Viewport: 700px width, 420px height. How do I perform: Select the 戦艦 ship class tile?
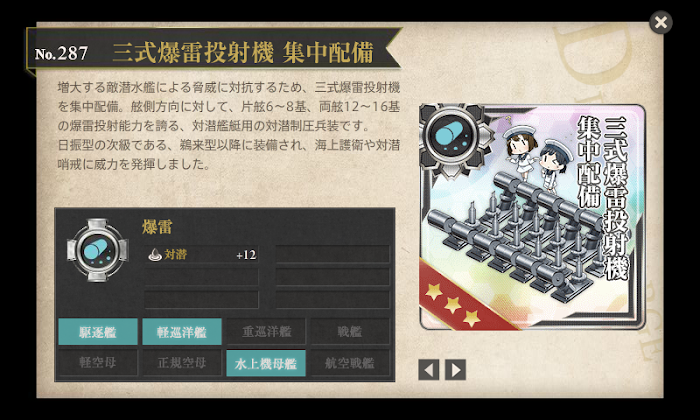tap(350, 332)
